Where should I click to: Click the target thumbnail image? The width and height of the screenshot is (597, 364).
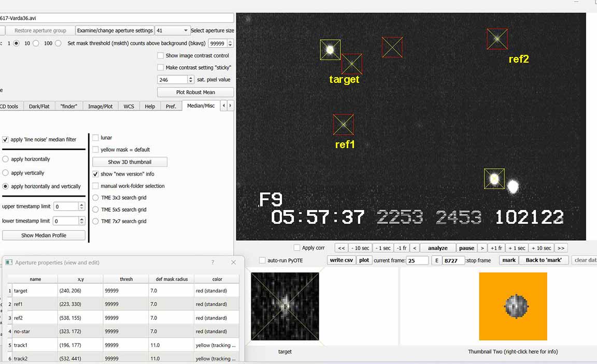point(285,306)
